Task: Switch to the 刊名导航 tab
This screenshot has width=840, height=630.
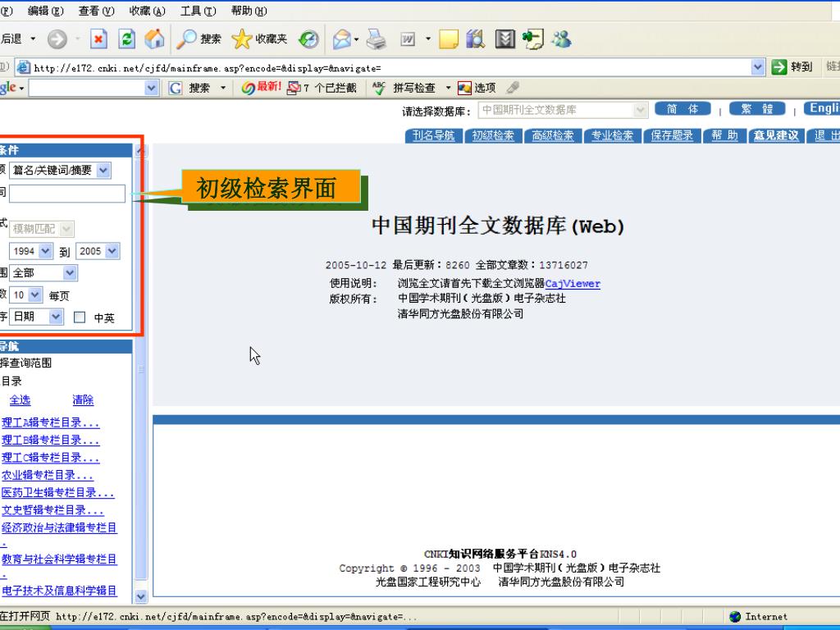Action: pyautogui.click(x=433, y=135)
